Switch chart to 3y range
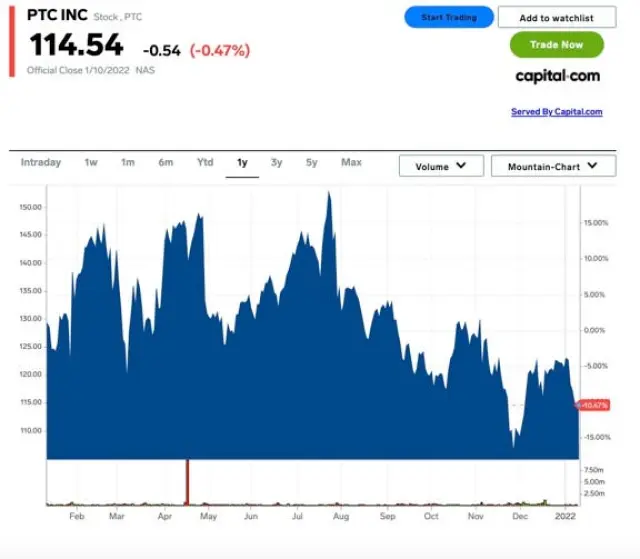 (x=277, y=163)
